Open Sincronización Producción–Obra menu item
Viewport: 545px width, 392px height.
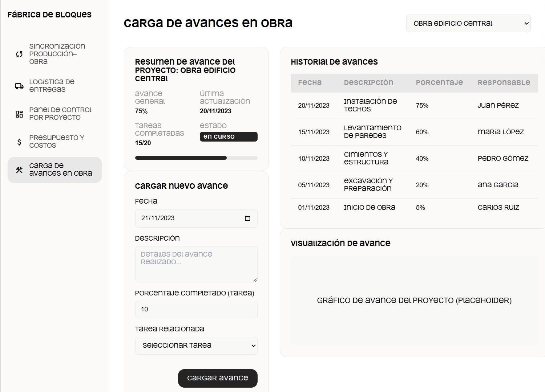click(54, 54)
